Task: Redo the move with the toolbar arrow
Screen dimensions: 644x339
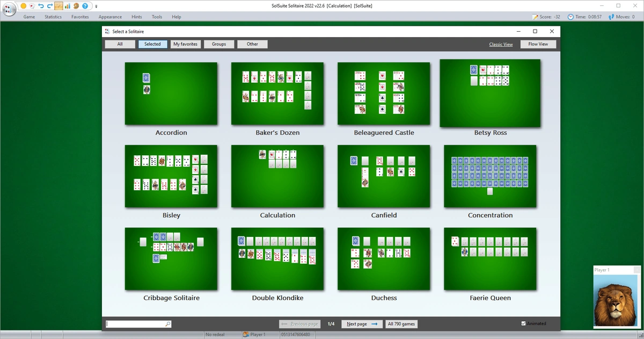Action: (50, 6)
